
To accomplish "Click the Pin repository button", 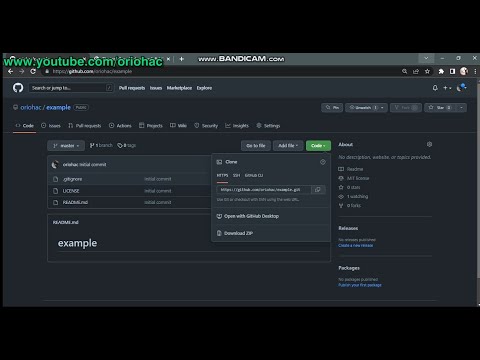I will tap(332, 108).
